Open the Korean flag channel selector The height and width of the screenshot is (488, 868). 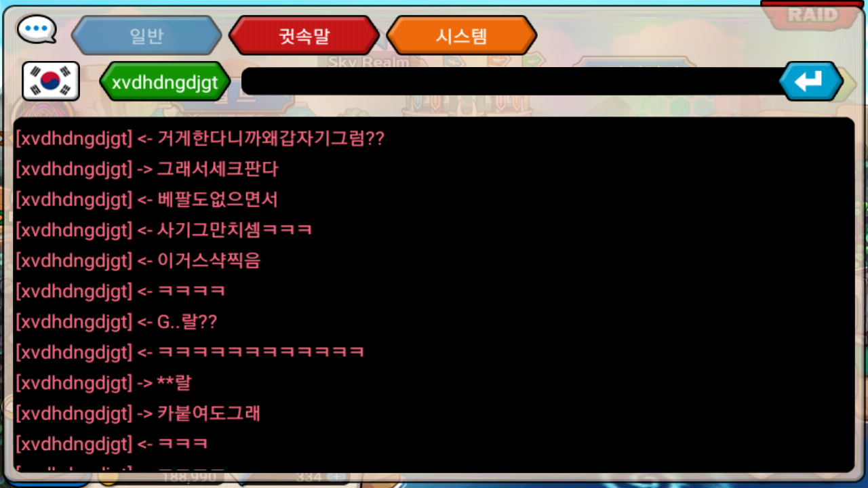(x=51, y=81)
